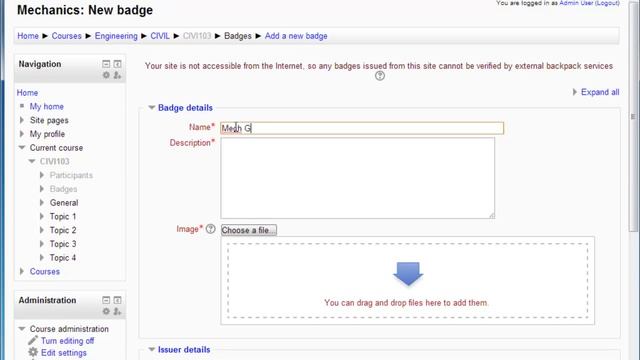
Task: Assign roles in the Navigation block
Action: [x=117, y=75]
